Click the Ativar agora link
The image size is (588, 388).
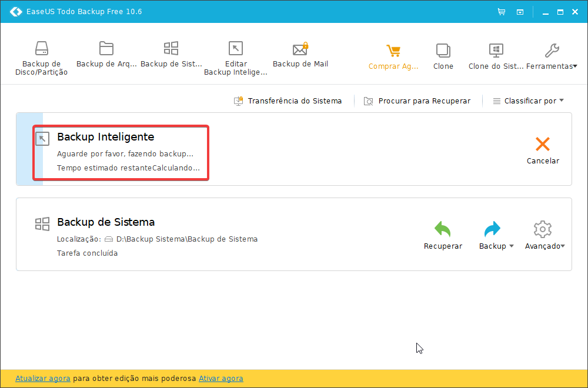[220, 379]
